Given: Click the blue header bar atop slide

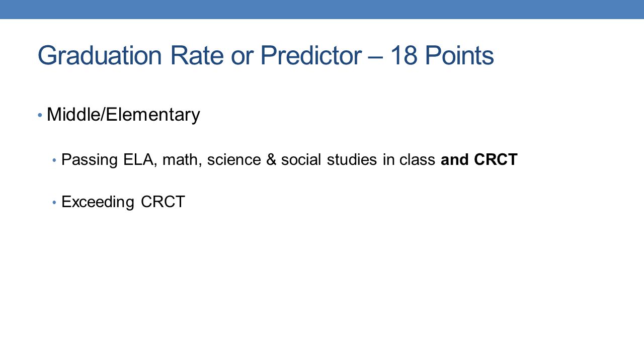Looking at the screenshot, I should (322, 10).
